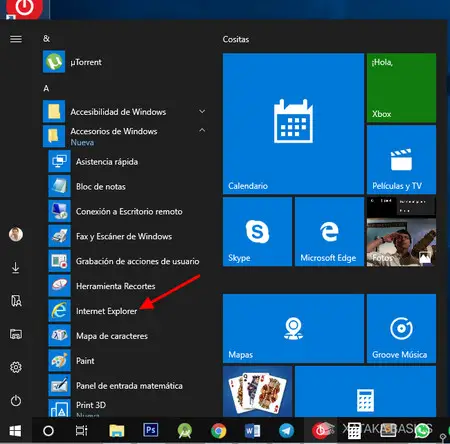Open the Microsoft Edge tile
This screenshot has width=450, height=444.
point(329,232)
